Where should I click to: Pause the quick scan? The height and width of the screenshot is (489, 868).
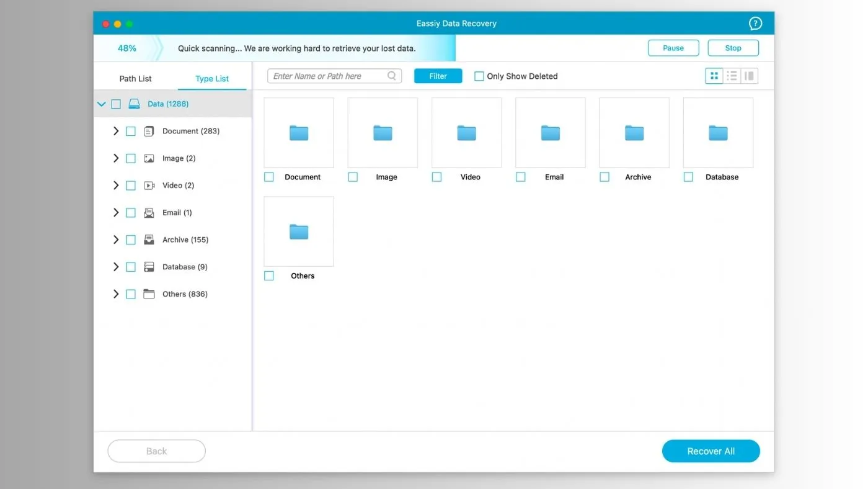click(x=673, y=48)
